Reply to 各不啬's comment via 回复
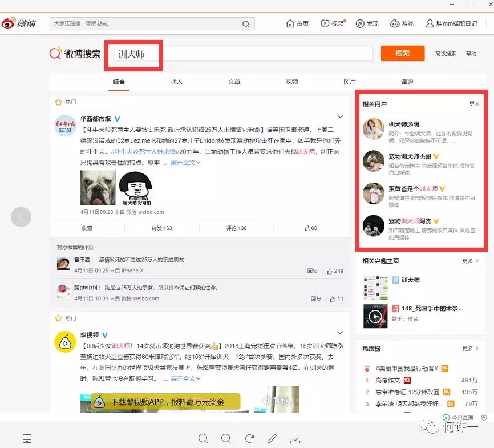494x448 pixels. click(x=313, y=271)
